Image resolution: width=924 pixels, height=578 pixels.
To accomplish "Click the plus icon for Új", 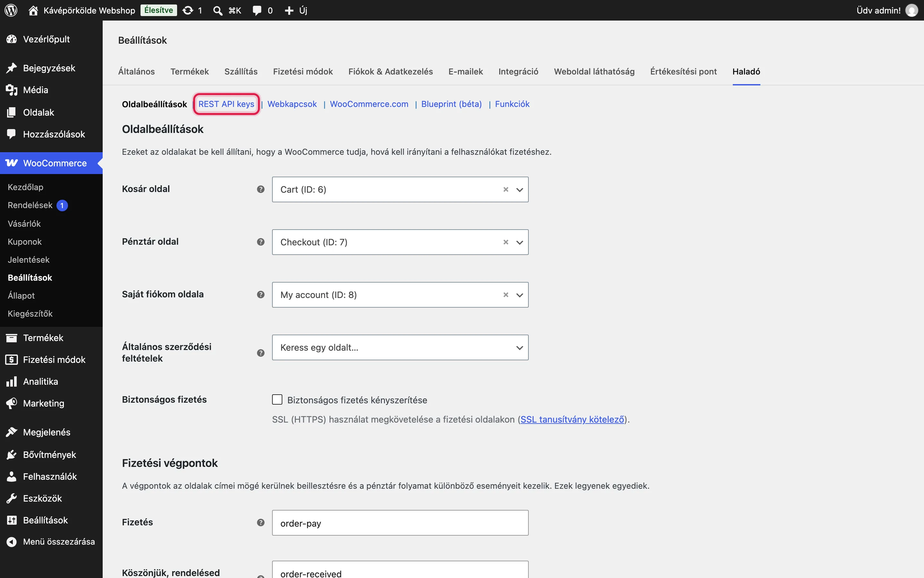I will click(x=289, y=10).
